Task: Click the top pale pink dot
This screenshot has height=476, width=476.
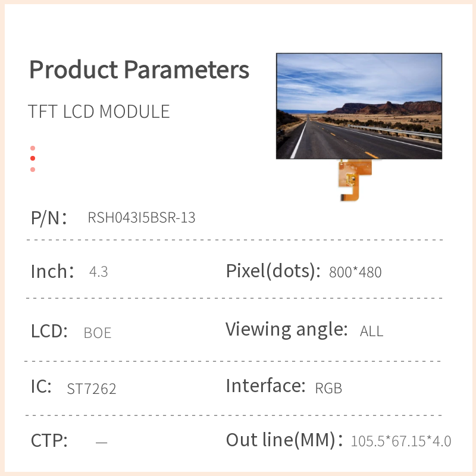Action: (33, 148)
